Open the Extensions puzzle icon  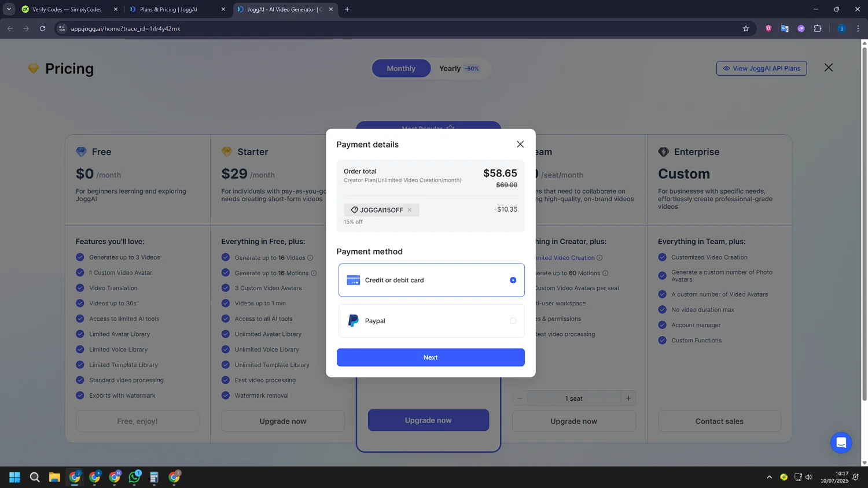[818, 28]
